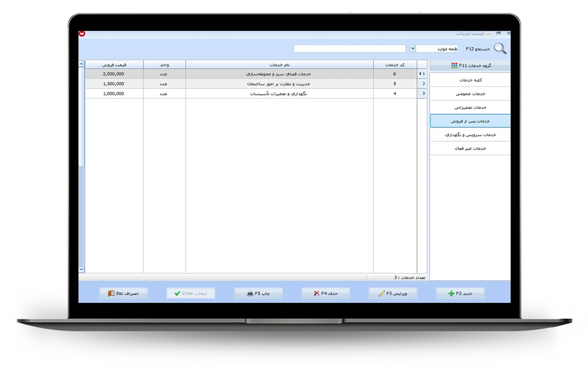Image resolution: width=588 pixels, height=367 pixels.
Task: Click the red X Delete F4 button
Action: [325, 293]
